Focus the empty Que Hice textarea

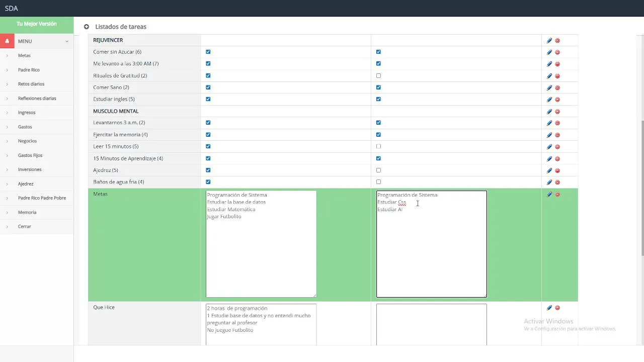click(432, 325)
